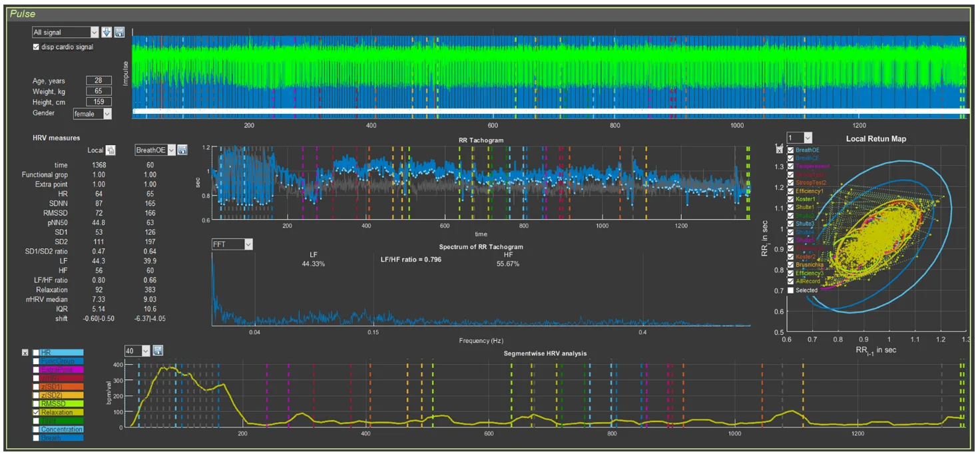
Task: Uncheck the disp cardio signal checkbox
Action: [x=36, y=47]
